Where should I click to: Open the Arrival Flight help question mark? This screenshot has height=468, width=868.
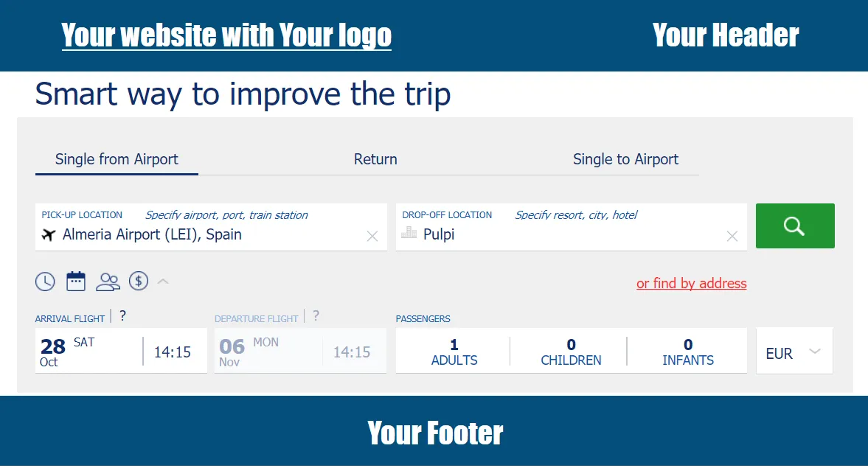[122, 315]
